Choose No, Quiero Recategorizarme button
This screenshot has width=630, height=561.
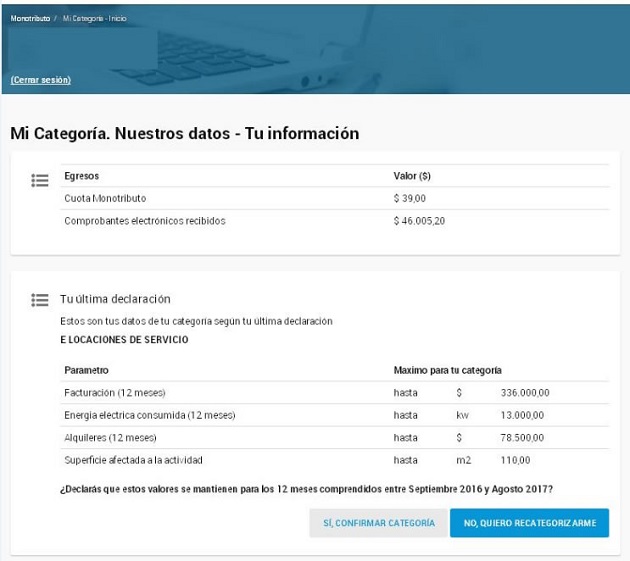530,523
